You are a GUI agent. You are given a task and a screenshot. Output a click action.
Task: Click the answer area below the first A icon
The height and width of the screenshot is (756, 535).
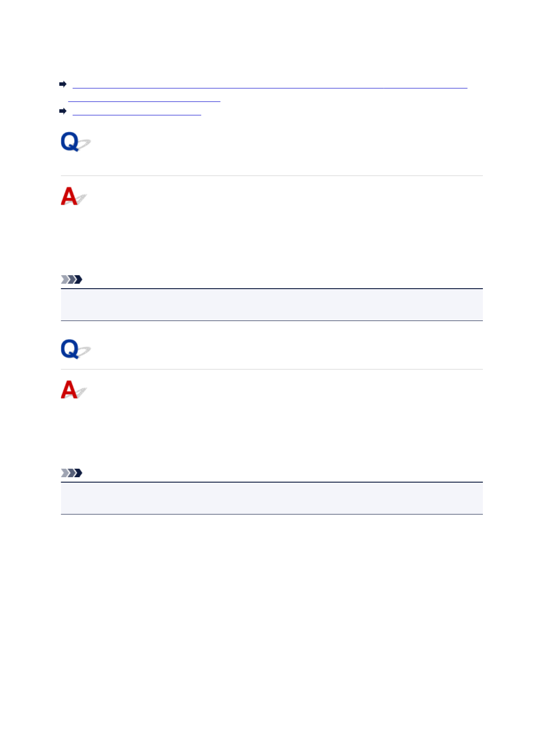(x=271, y=238)
